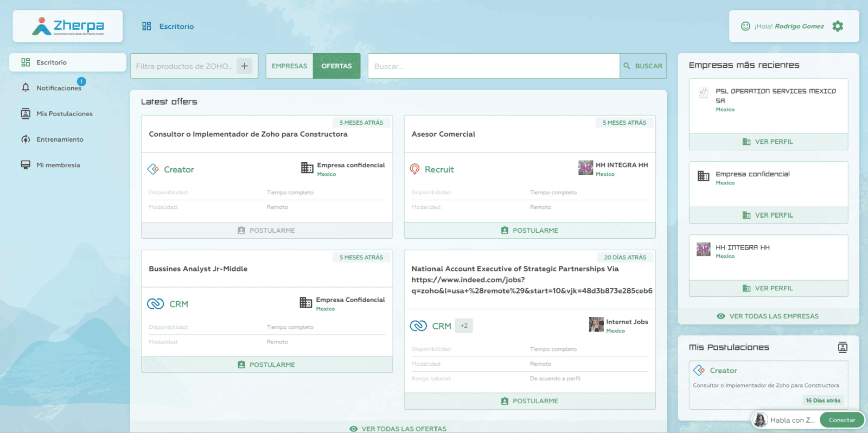Click the Buscar search input field
This screenshot has width=868, height=433.
(494, 66)
